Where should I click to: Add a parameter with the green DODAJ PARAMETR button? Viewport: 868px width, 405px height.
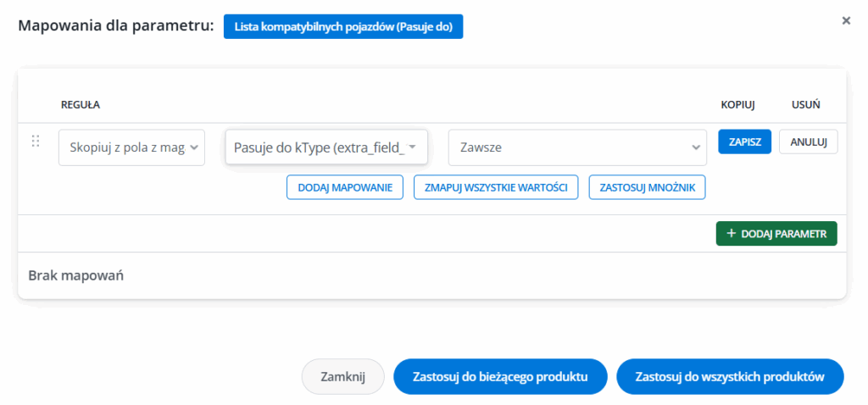[776, 233]
